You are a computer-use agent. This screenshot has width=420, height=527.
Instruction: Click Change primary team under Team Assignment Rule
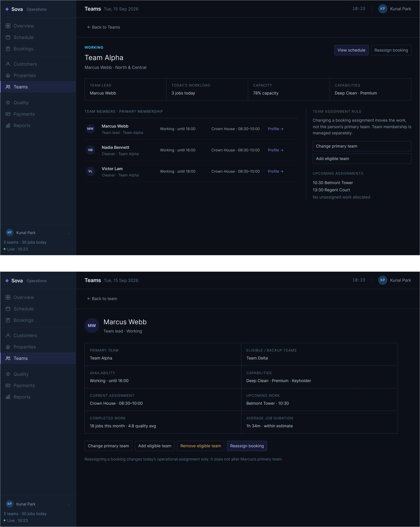362,146
